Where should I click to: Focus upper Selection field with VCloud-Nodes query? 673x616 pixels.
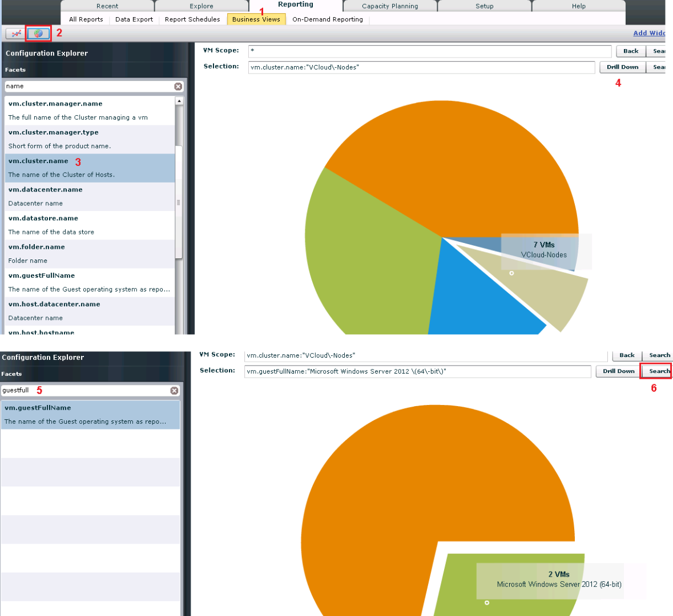(421, 67)
